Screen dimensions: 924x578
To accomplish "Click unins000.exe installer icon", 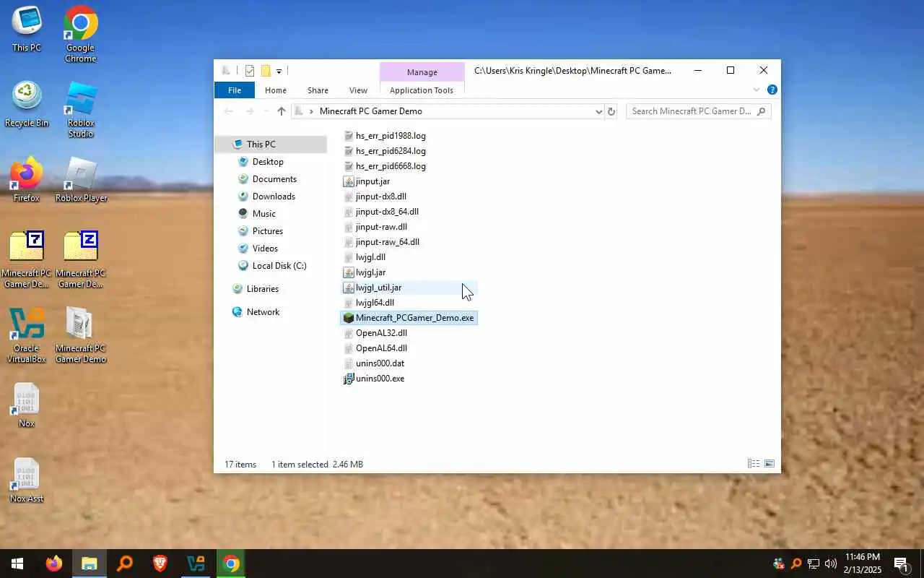I will tap(348, 379).
